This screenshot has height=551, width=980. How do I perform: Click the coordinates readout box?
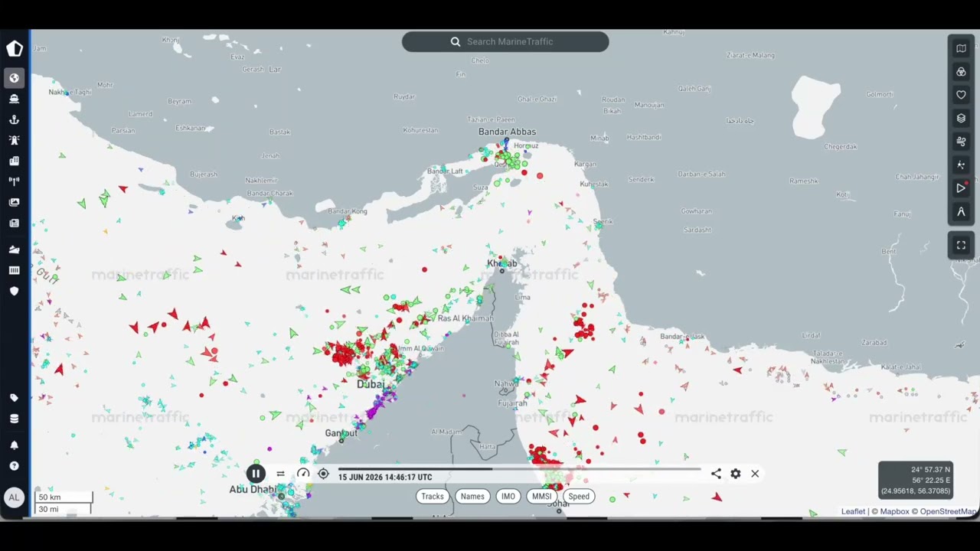pos(916,480)
